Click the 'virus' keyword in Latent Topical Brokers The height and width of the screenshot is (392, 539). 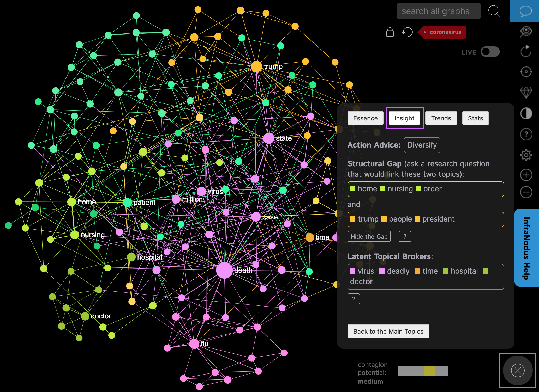pos(366,271)
